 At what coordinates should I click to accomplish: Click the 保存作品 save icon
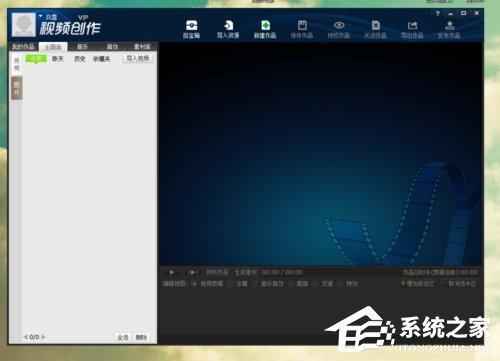click(302, 29)
